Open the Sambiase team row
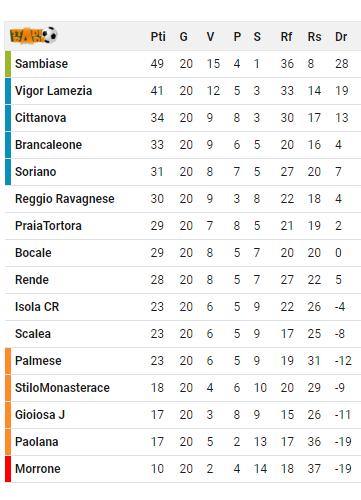Screen dimensions: 361x500 tap(183, 64)
